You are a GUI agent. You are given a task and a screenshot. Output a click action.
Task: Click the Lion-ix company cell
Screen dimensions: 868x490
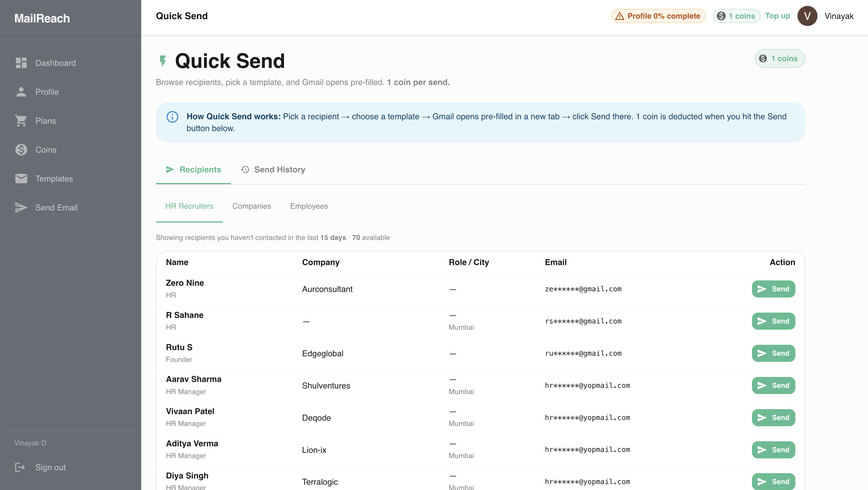[x=314, y=450]
